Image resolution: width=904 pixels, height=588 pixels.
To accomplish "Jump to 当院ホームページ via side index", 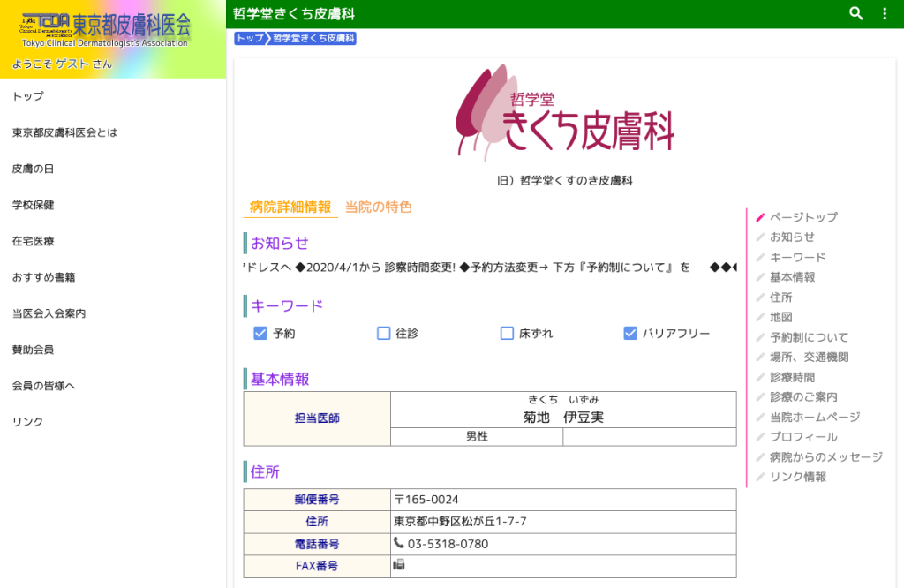I will tap(815, 417).
